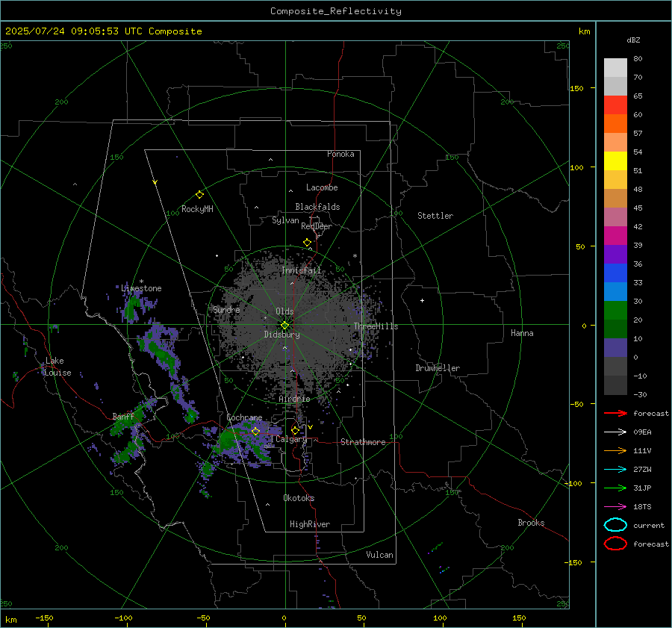Click the Stettler label
Viewport: 672px width, 628px height.
435,216
